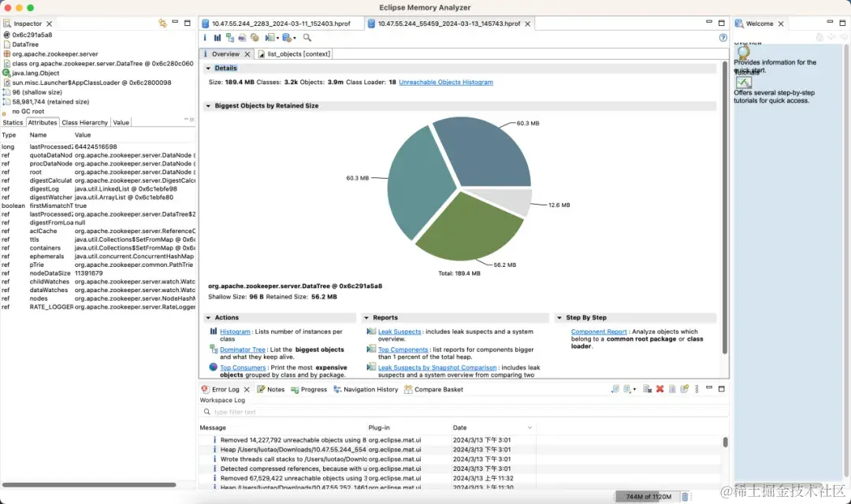This screenshot has width=851, height=504.
Task: Collapse the Details section
Action: click(208, 69)
